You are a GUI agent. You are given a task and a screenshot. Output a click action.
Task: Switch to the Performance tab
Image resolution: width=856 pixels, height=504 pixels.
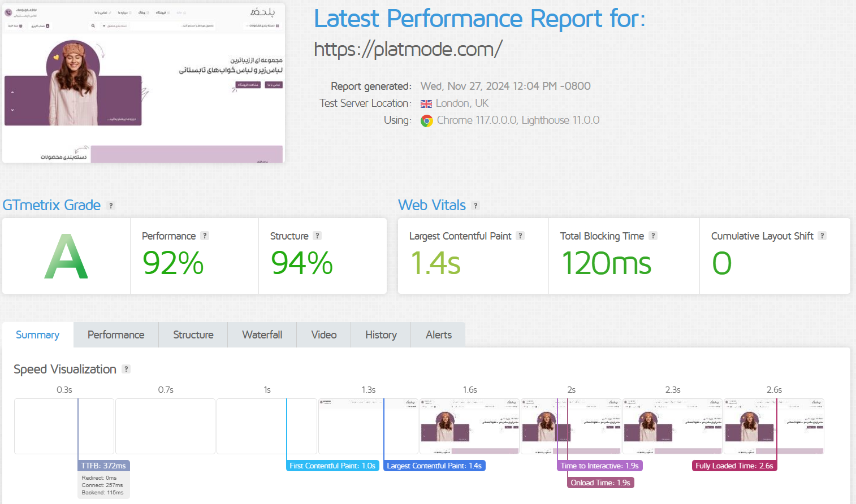pyautogui.click(x=116, y=335)
